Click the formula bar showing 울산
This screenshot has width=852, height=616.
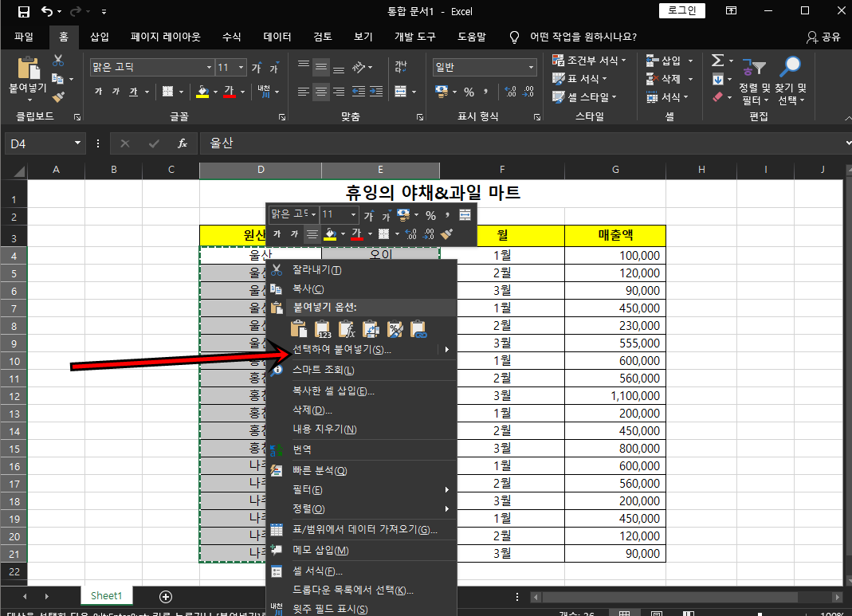(521, 143)
